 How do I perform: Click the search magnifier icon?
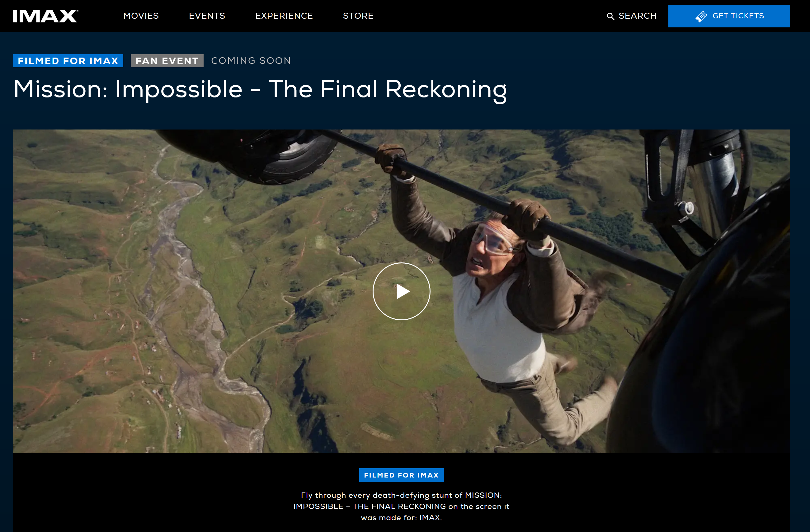(x=610, y=16)
